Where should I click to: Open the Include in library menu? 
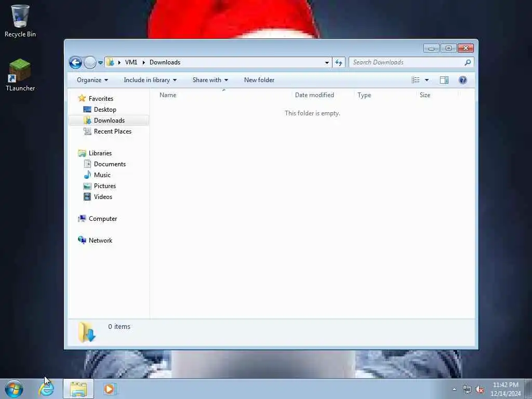tap(150, 80)
